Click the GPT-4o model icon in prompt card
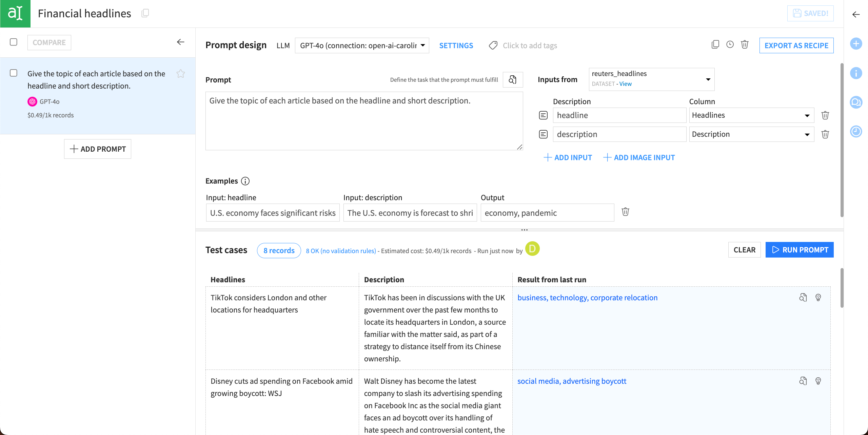The width and height of the screenshot is (868, 435). click(x=32, y=101)
